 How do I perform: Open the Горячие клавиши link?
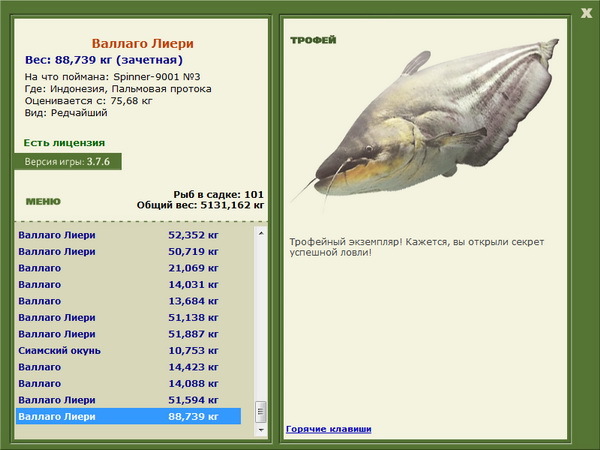pyautogui.click(x=329, y=429)
